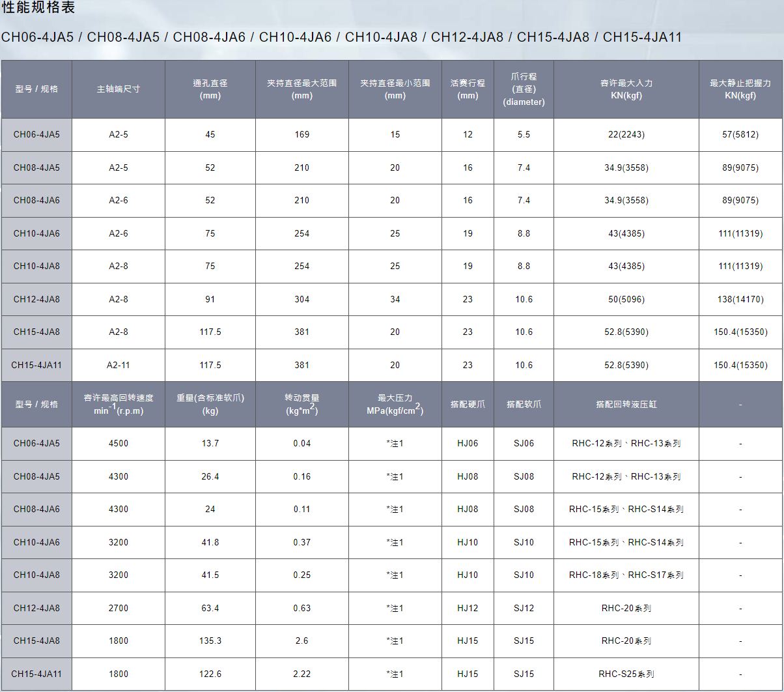Select the 41.8 weight value
784x692 pixels.
[210, 543]
